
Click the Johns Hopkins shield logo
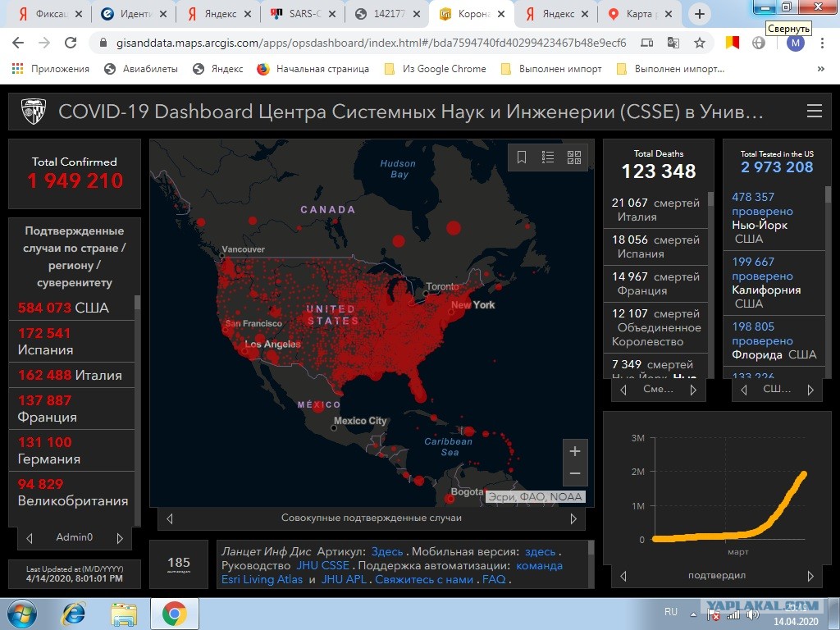33,112
